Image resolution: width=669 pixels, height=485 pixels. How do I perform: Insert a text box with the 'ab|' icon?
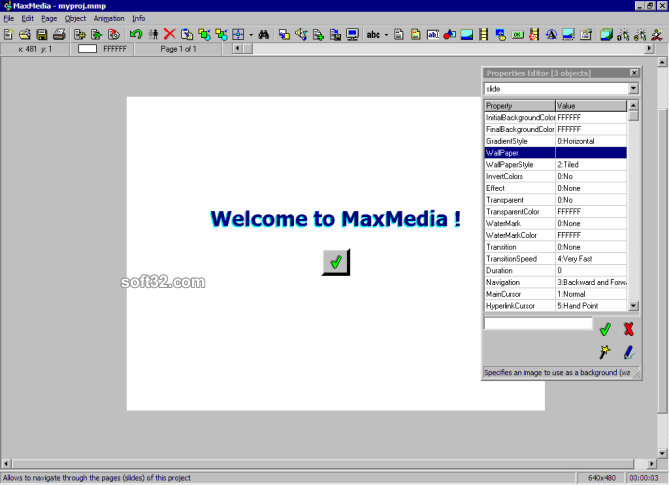[x=433, y=35]
